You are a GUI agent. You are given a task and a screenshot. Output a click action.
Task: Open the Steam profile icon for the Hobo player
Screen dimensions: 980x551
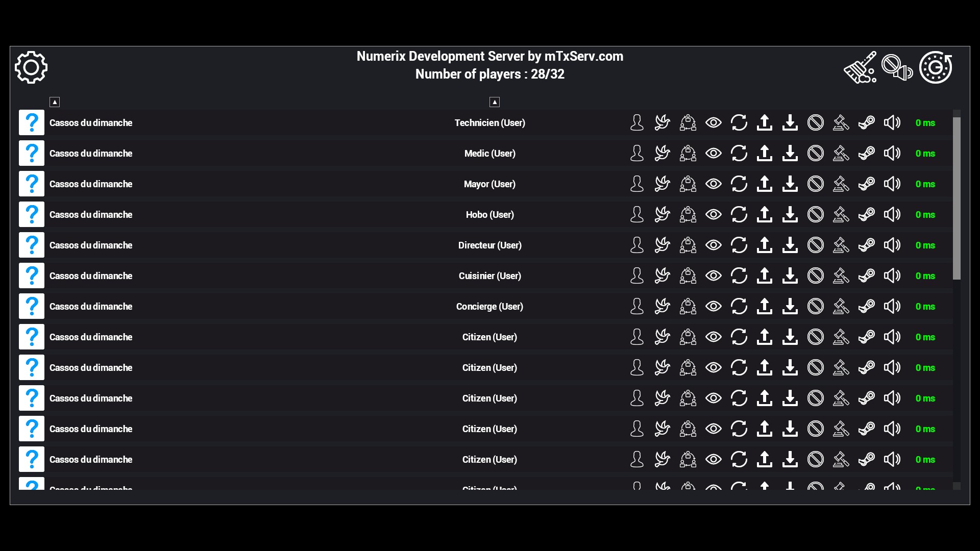click(x=866, y=214)
